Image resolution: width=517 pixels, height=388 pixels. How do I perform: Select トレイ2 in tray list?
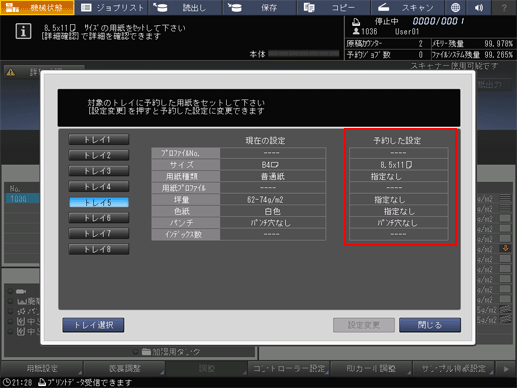click(x=99, y=155)
